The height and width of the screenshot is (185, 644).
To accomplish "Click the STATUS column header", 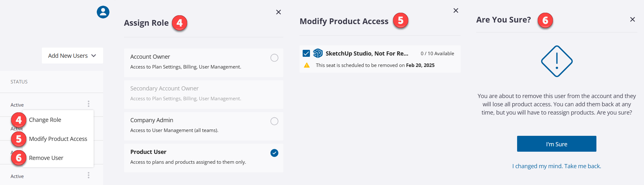I will [x=19, y=82].
